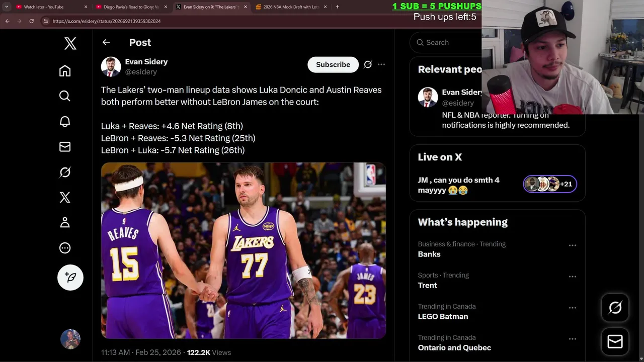
Task: Open Profile person icon in the sidebar
Action: (x=65, y=222)
